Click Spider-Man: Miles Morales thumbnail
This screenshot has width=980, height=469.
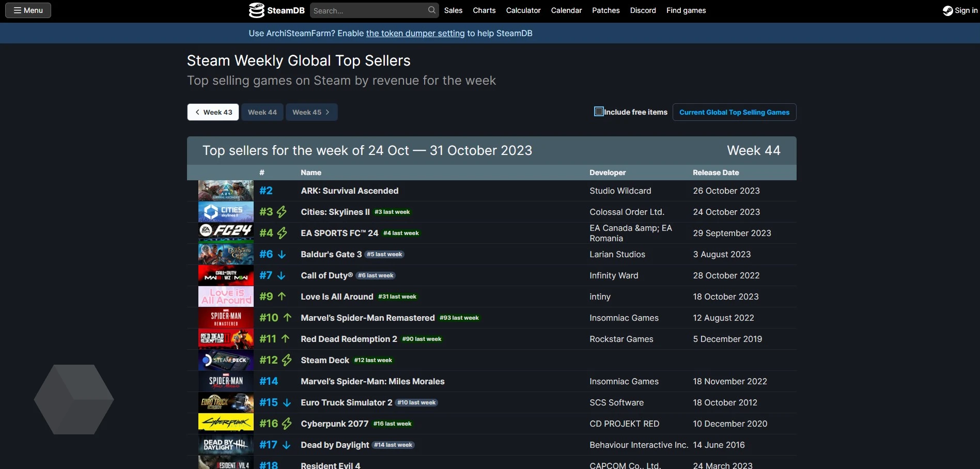point(226,381)
